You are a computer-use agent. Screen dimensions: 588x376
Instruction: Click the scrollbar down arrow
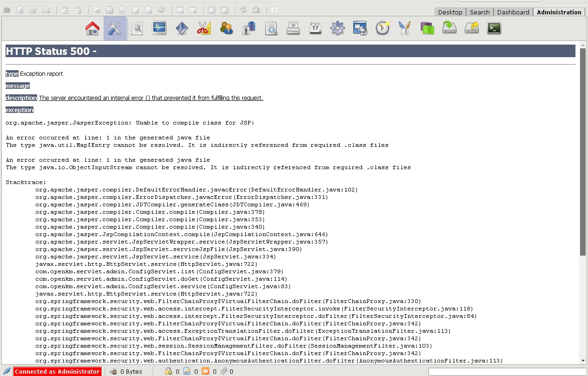(x=583, y=361)
